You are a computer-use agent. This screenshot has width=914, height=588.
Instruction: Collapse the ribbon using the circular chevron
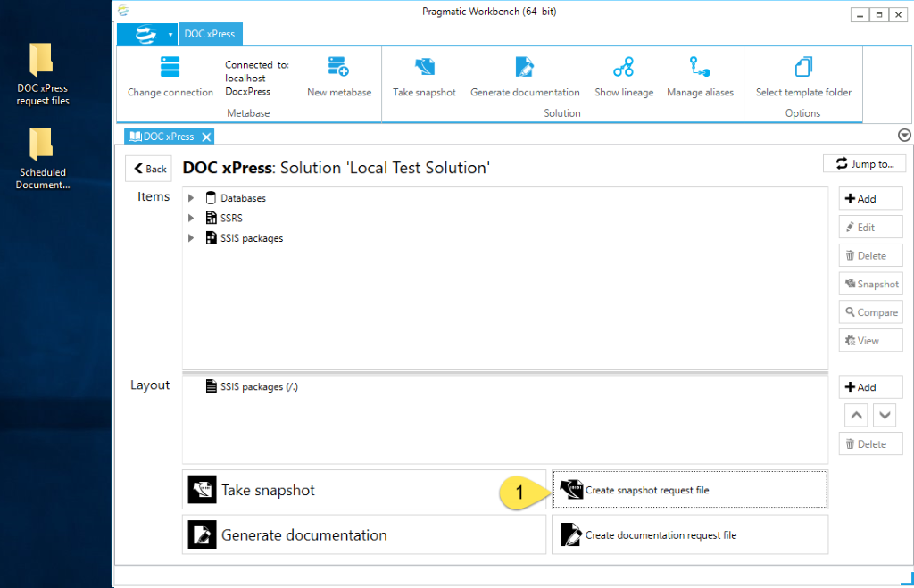tap(903, 135)
